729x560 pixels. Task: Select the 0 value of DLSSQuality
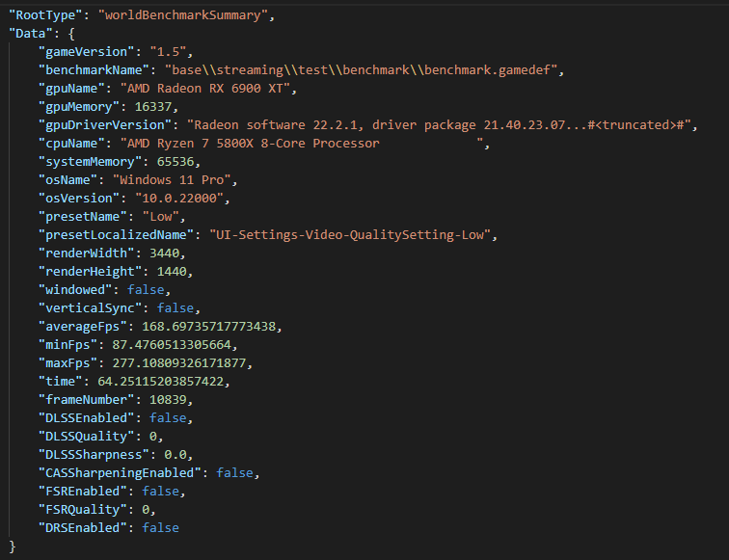153,437
